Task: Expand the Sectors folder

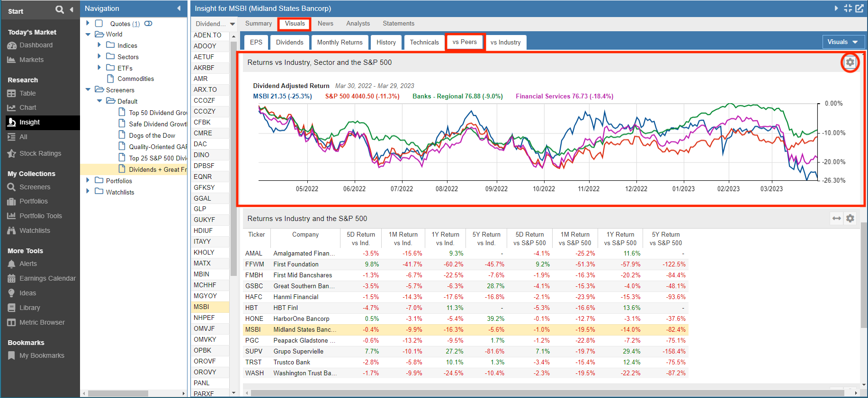Action: [x=99, y=56]
